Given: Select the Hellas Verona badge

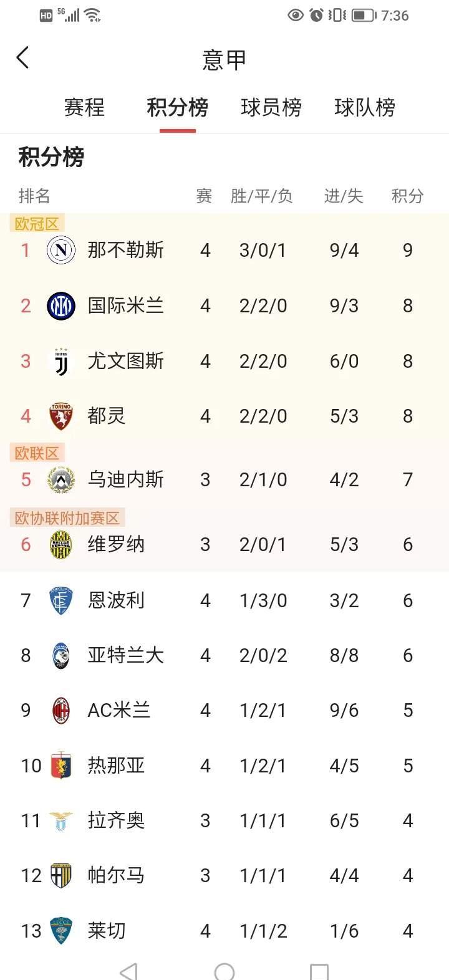Looking at the screenshot, I should coord(60,544).
